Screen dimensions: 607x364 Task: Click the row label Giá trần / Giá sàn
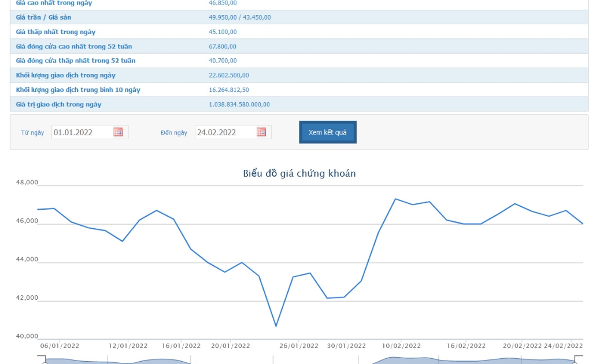point(43,17)
